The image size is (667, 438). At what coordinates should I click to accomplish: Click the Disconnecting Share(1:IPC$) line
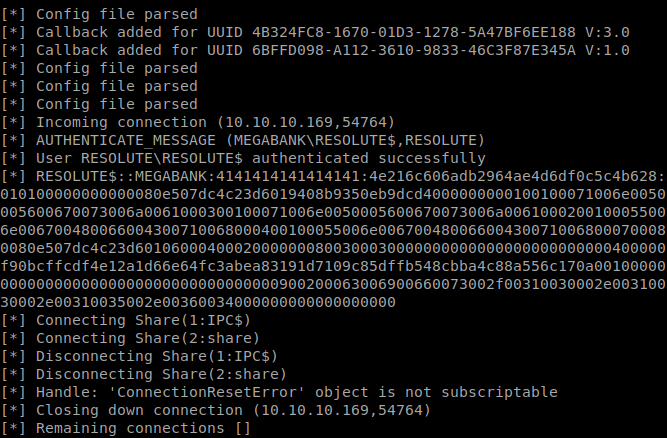pos(139,356)
